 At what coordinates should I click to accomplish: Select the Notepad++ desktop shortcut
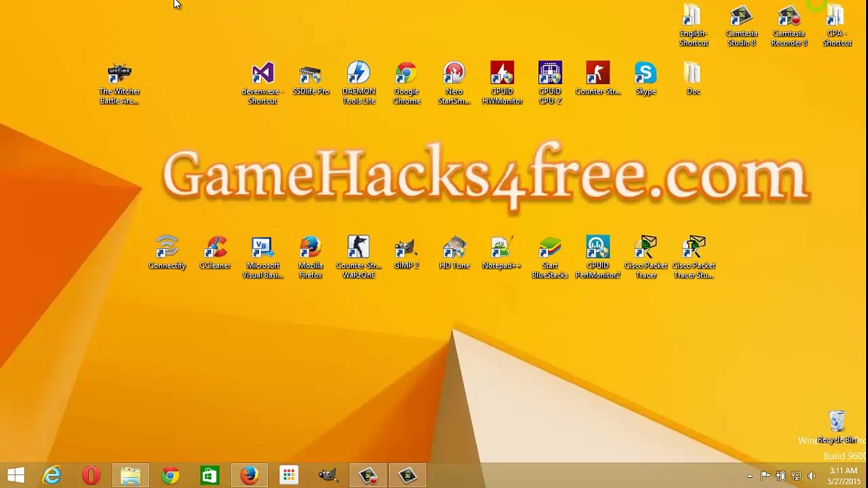pos(502,253)
